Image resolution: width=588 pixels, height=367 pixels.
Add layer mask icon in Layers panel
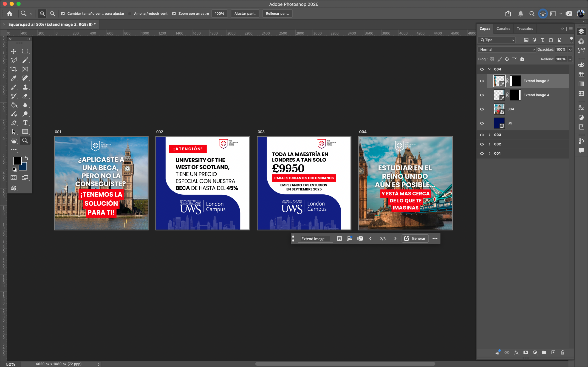(x=526, y=353)
